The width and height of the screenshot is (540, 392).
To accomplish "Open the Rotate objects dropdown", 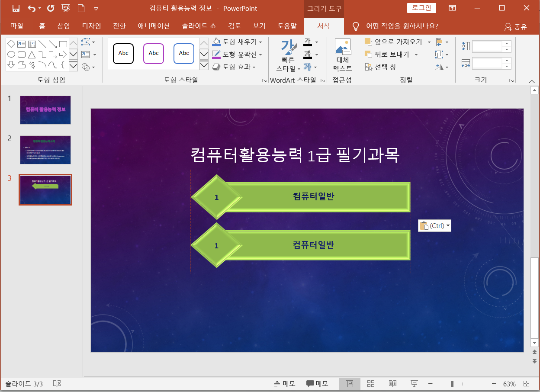I will [x=442, y=67].
